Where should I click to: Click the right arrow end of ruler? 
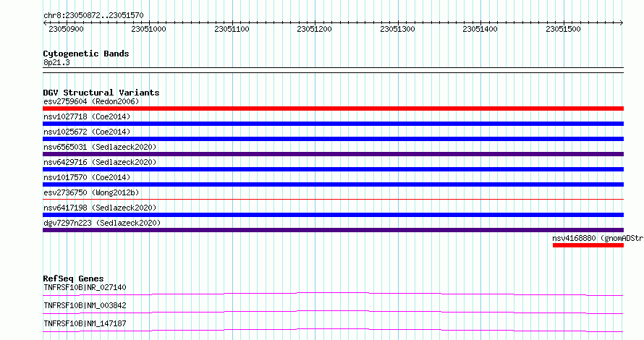pos(622,23)
